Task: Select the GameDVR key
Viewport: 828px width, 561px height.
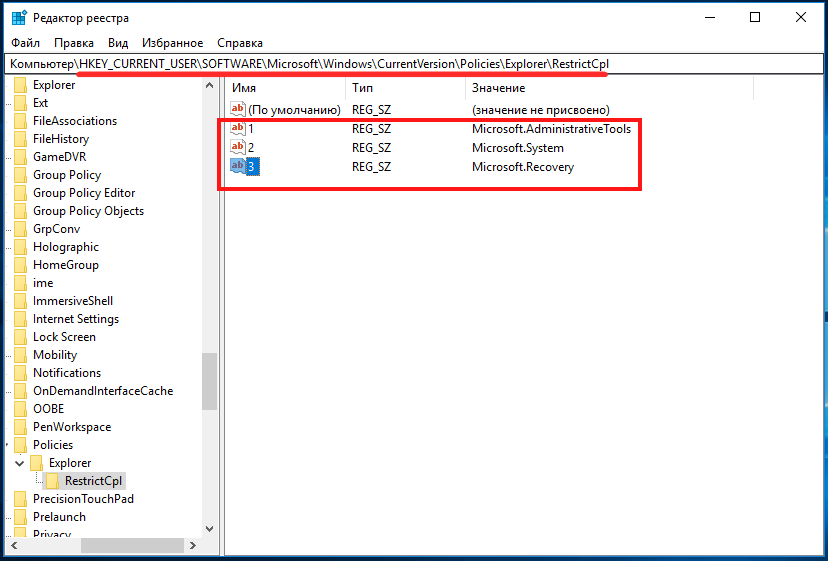Action: coord(59,158)
